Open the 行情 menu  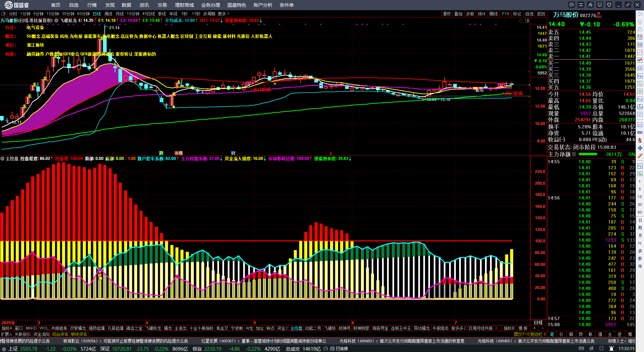click(x=92, y=5)
